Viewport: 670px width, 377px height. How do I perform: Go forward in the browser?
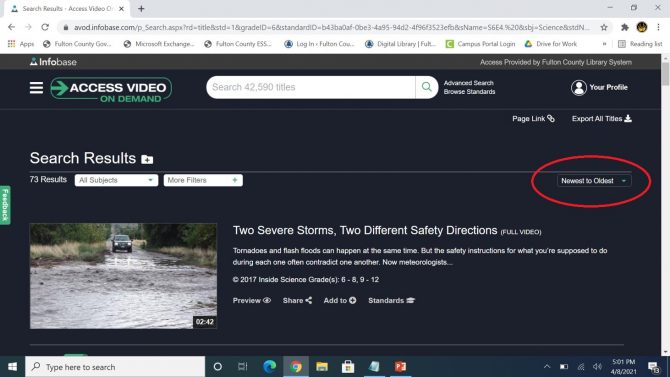28,27
